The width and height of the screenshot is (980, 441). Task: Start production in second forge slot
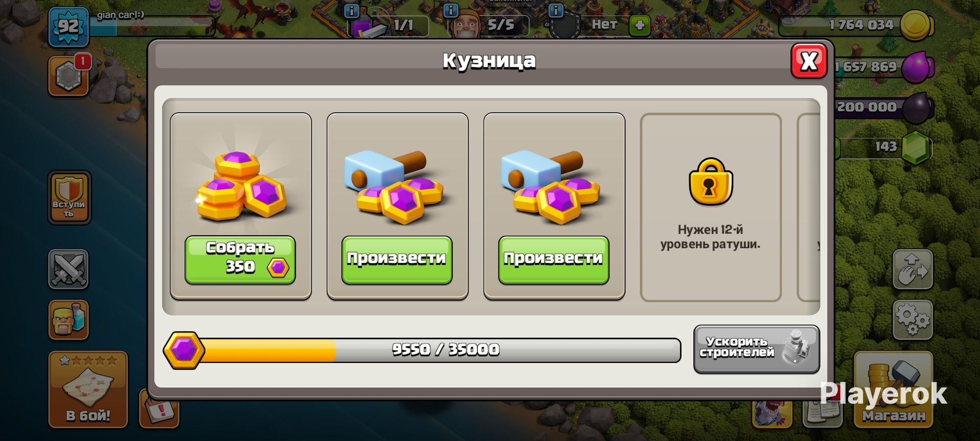click(x=397, y=260)
